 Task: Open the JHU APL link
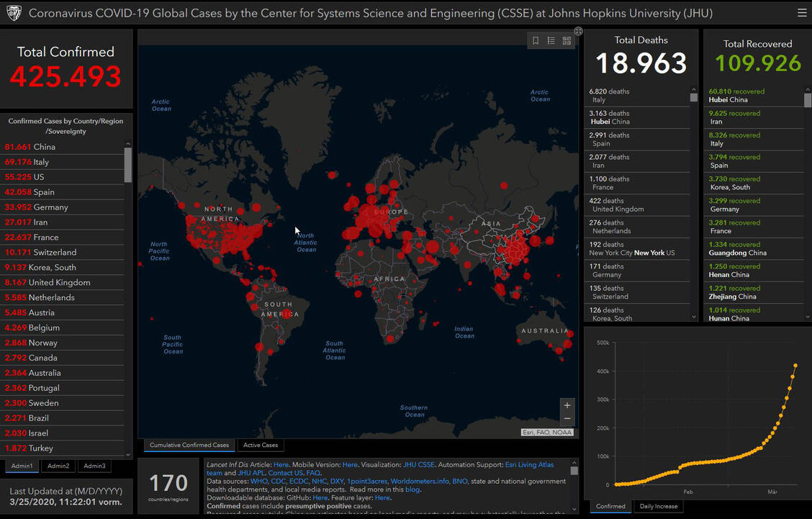coord(251,473)
